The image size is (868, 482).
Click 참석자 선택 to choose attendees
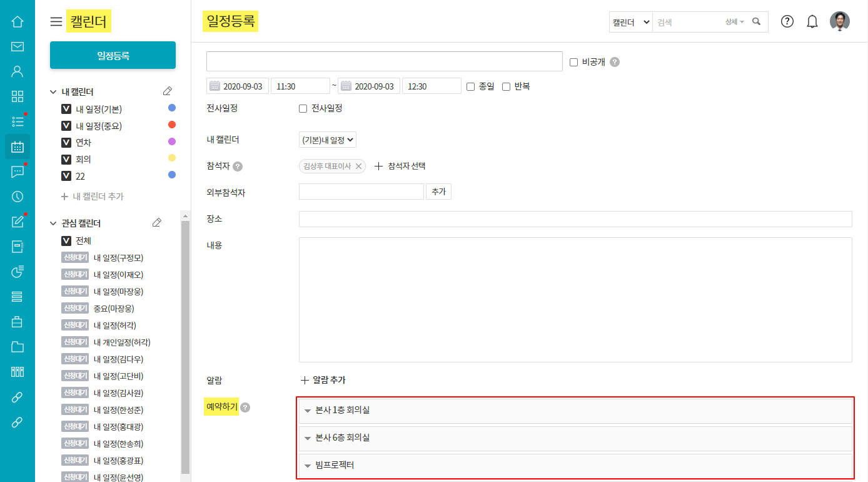(400, 167)
